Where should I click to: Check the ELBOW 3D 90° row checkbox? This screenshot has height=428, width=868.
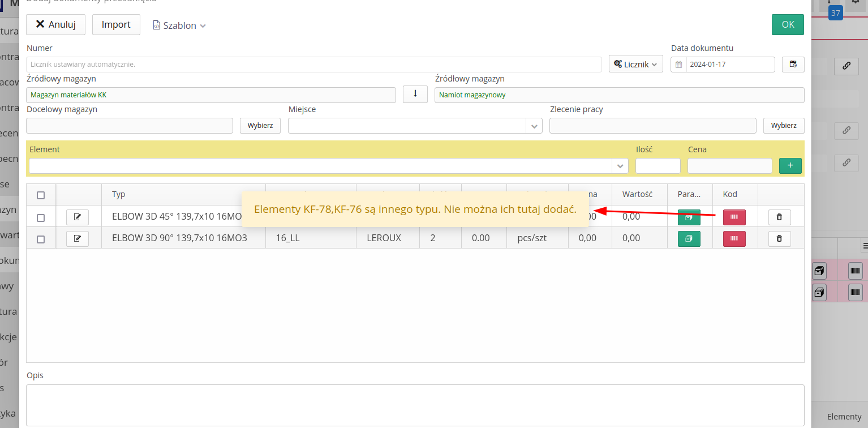41,239
